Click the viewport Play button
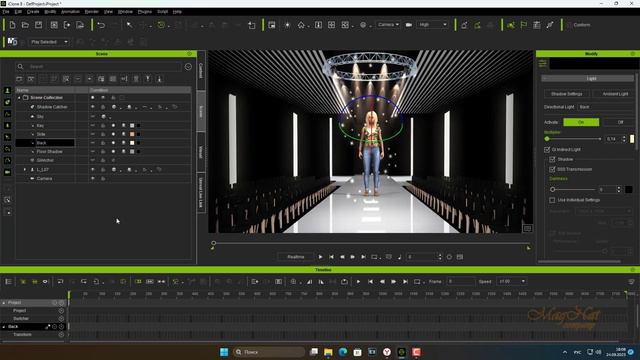 click(x=320, y=257)
